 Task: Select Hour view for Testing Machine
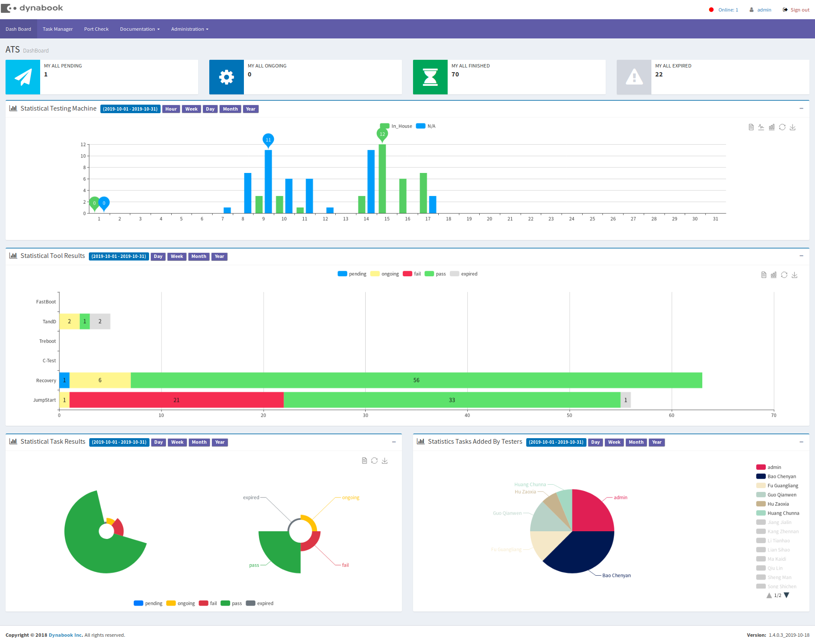click(171, 109)
